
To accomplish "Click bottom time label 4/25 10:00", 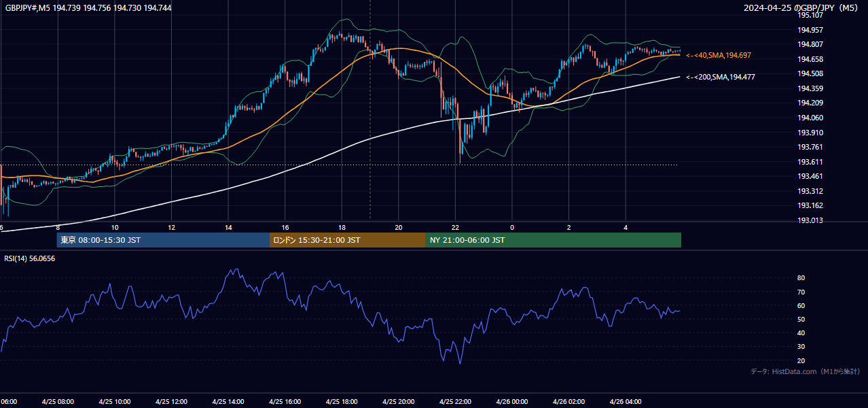I will pos(115,402).
